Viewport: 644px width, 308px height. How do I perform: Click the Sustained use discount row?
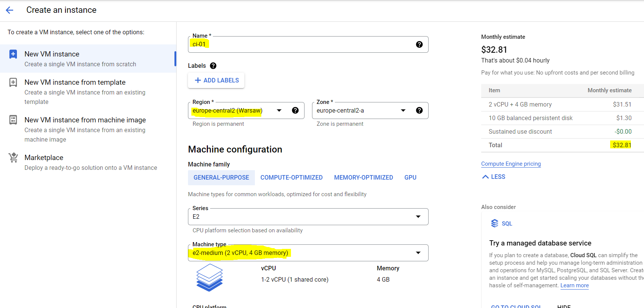(562, 131)
